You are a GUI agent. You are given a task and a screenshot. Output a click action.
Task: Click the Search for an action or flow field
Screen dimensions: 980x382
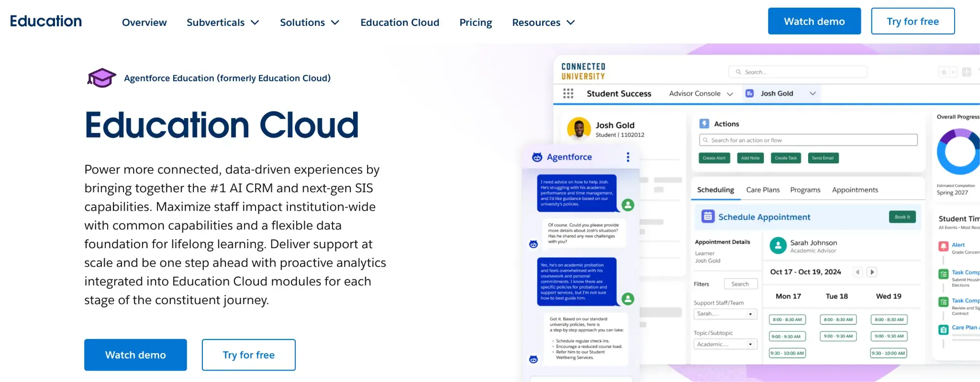[x=808, y=140]
